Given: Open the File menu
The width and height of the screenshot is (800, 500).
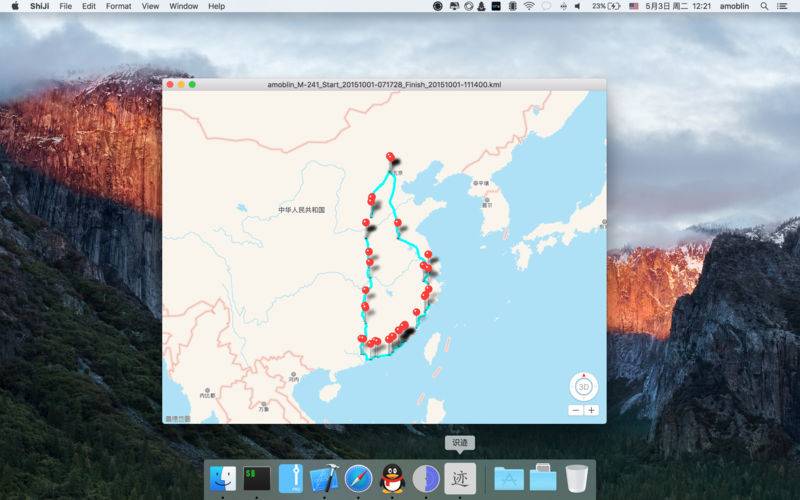Looking at the screenshot, I should coord(65,6).
